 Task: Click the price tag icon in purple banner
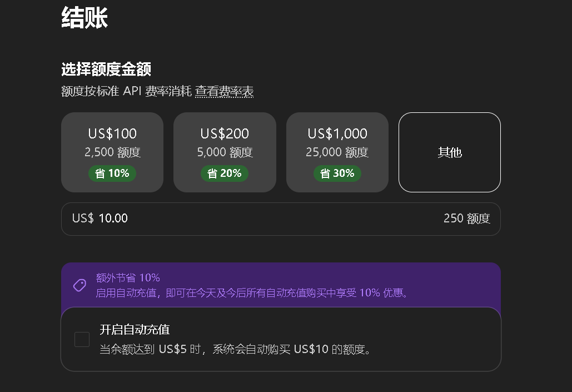pos(79,285)
